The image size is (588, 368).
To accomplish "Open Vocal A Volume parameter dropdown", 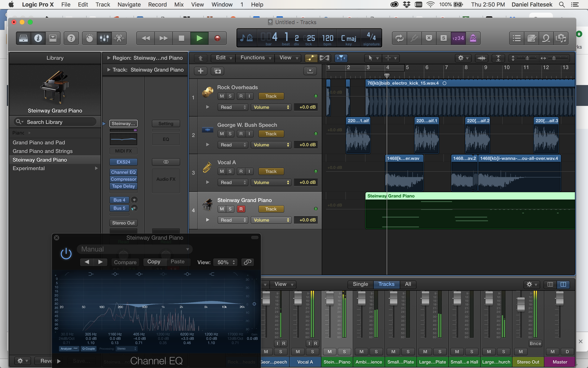I will pyautogui.click(x=271, y=182).
